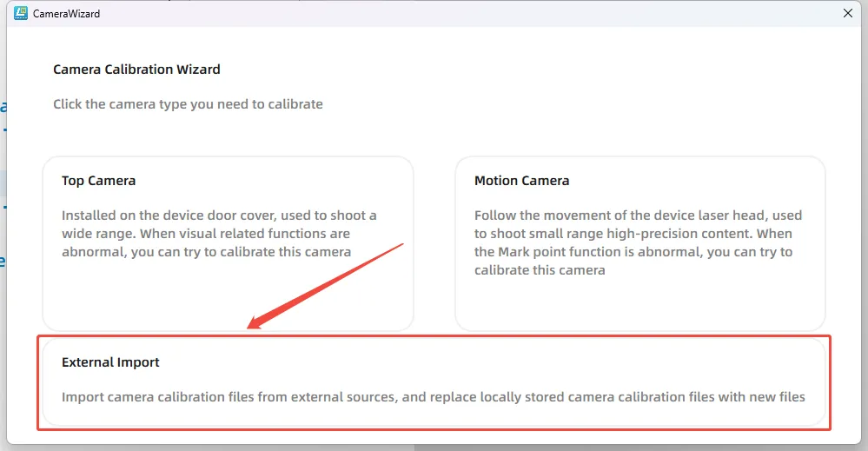Close the CameraWizard dialog window
868x451 pixels.
click(x=847, y=13)
